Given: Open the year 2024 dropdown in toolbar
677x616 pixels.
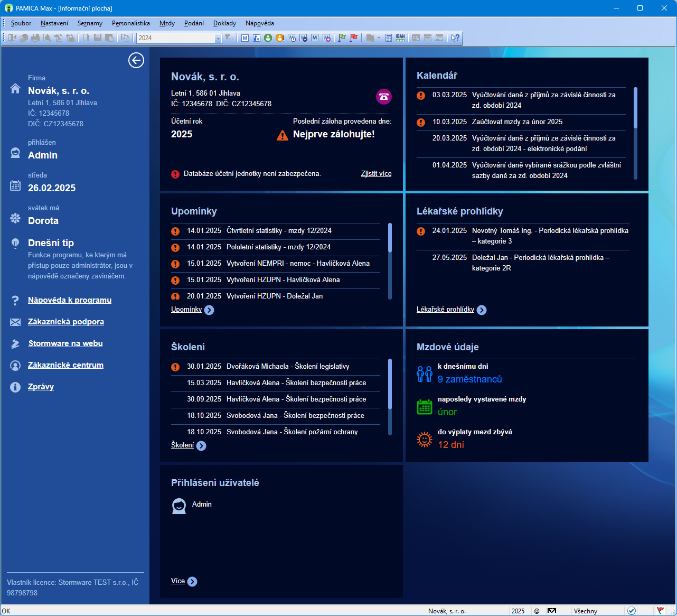Looking at the screenshot, I should [x=218, y=38].
